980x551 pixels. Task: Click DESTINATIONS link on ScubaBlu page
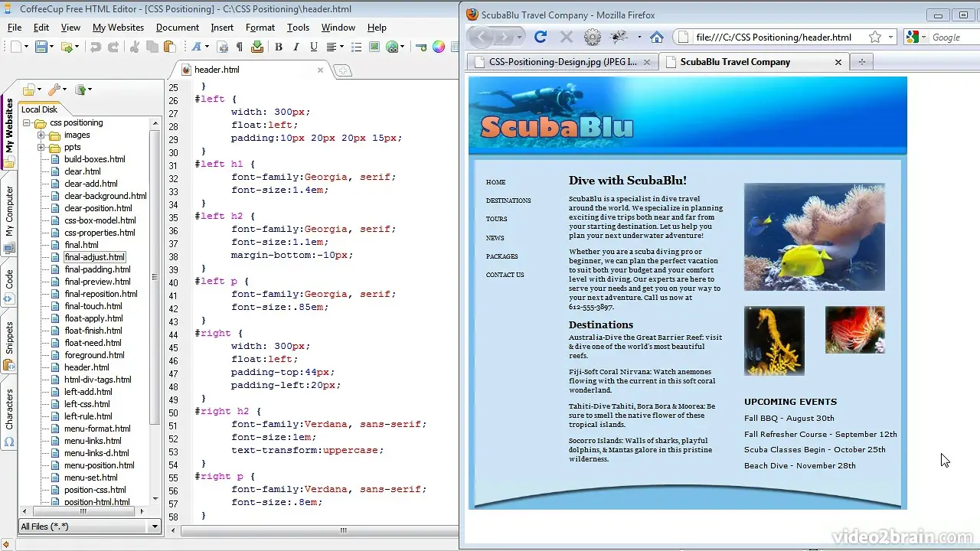tap(508, 201)
